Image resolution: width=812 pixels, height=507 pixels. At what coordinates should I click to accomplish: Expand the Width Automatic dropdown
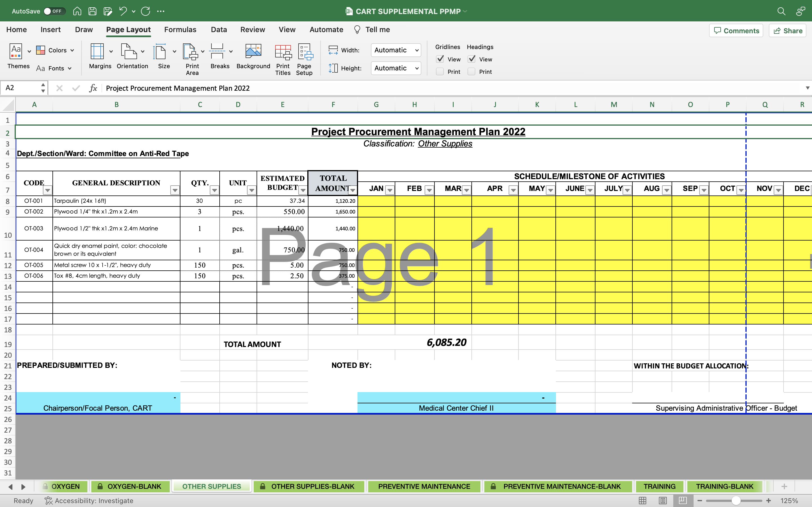click(396, 50)
